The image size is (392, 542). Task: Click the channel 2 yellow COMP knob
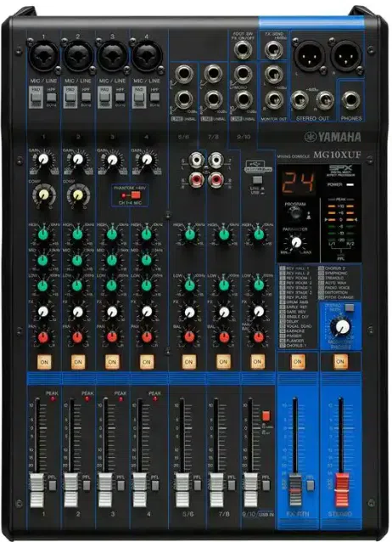pos(78,195)
